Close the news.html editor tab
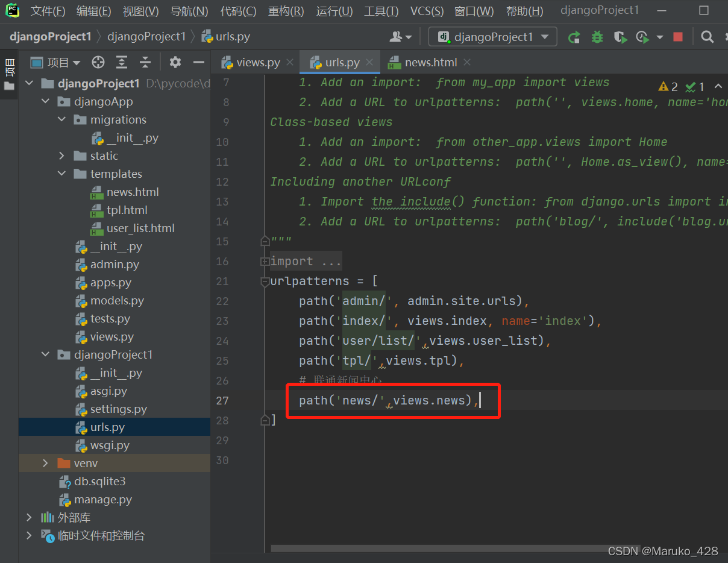This screenshot has width=728, height=563. click(x=467, y=62)
